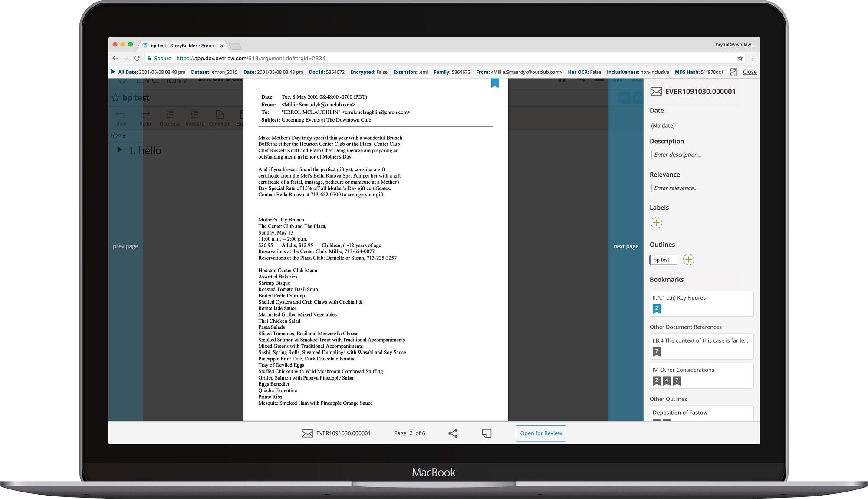The image size is (868, 499).
Task: Click the page number input box
Action: [411, 433]
